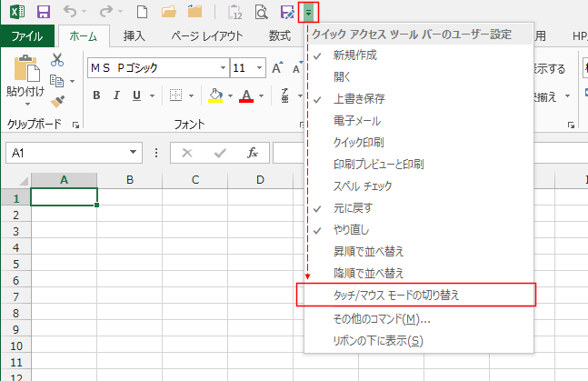The width and height of the screenshot is (588, 381).
Task: Switch to the 数式 tab
Action: point(280,36)
